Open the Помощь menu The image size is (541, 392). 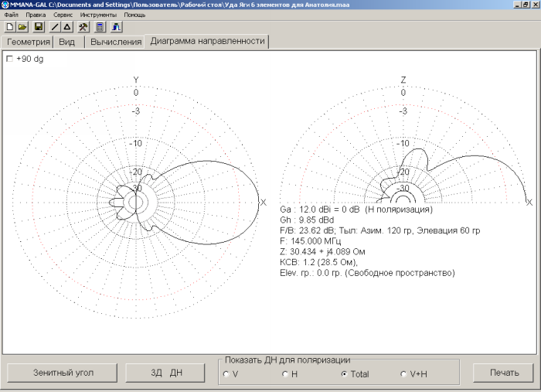pos(134,15)
